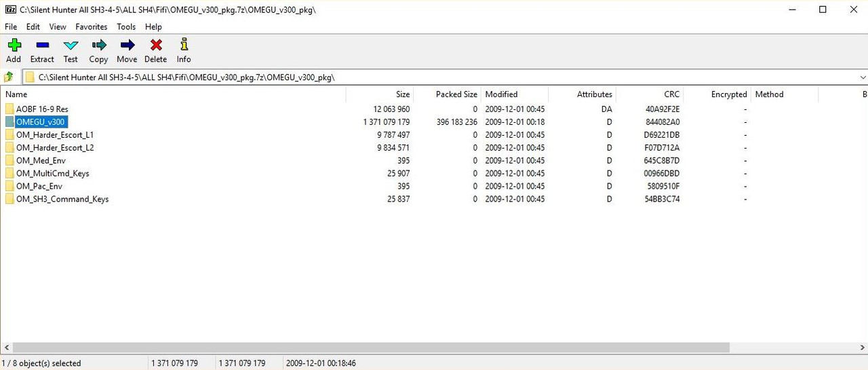The height and width of the screenshot is (370, 868).
Task: Select the OMEGU_v300 folder icon
Action: click(x=9, y=122)
